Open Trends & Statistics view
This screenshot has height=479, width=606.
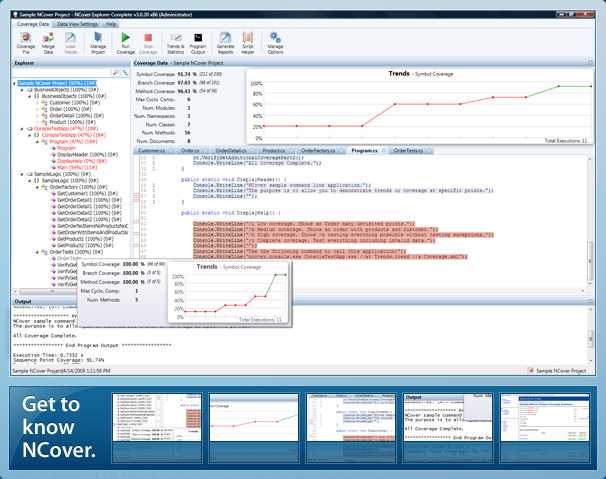(x=175, y=38)
